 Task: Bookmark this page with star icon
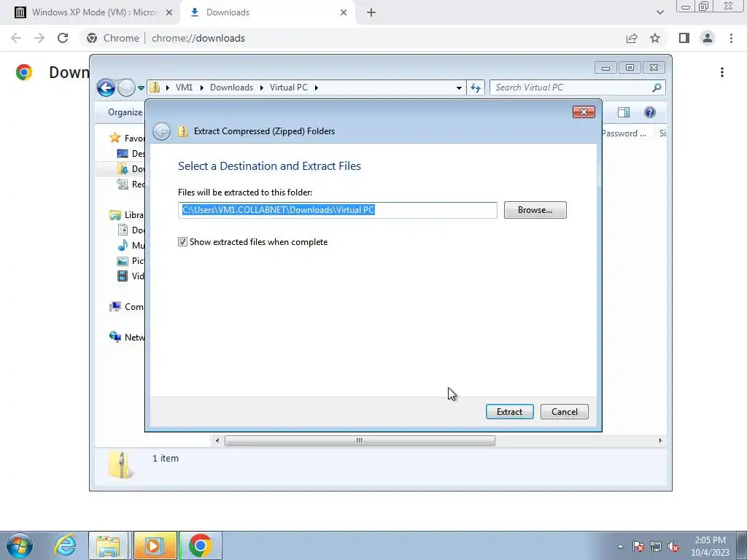(x=655, y=38)
